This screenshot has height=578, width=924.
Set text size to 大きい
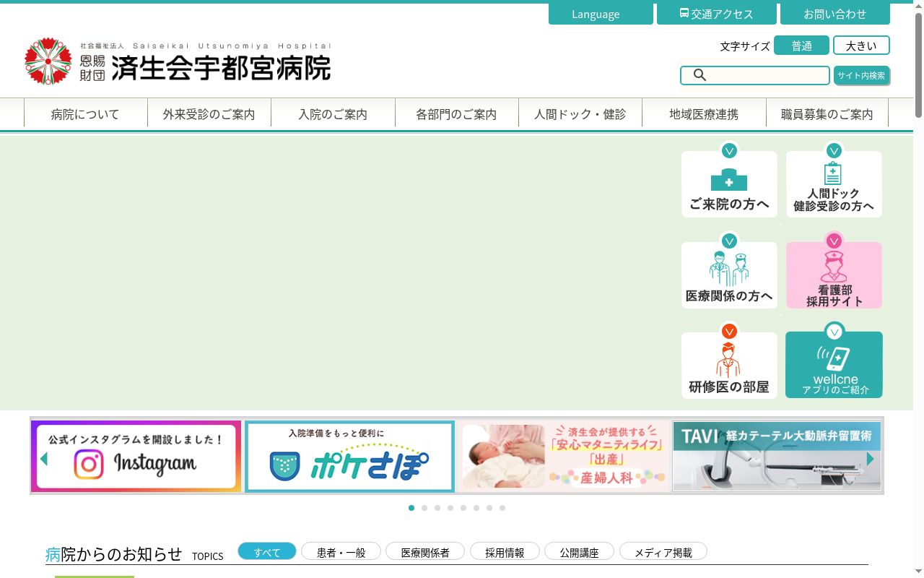(861, 46)
